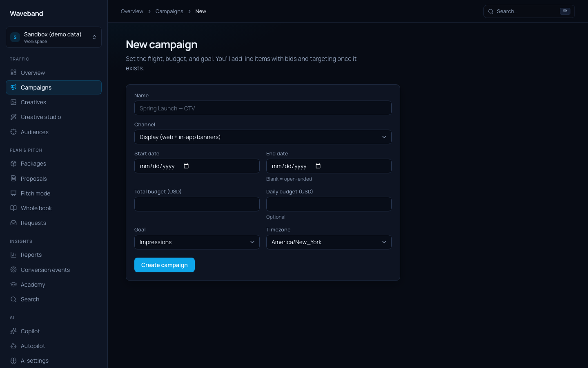Click the Creative studio wand icon
Viewport: 588px width, 368px height.
13,117
